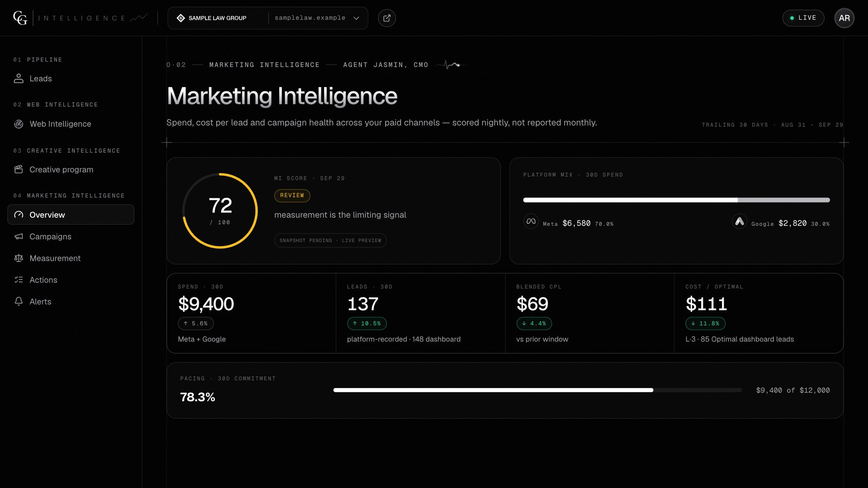Click the Overview gauge icon
This screenshot has width=868, height=488.
click(x=19, y=215)
